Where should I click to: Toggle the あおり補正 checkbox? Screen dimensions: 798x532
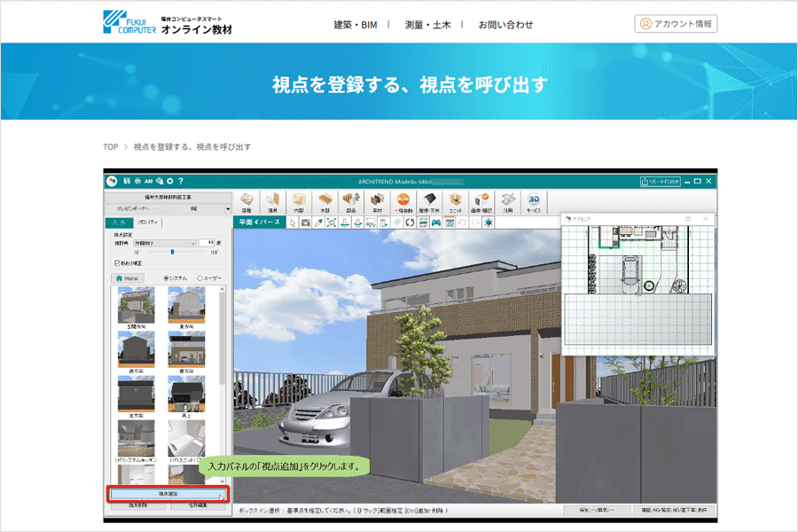point(117,262)
